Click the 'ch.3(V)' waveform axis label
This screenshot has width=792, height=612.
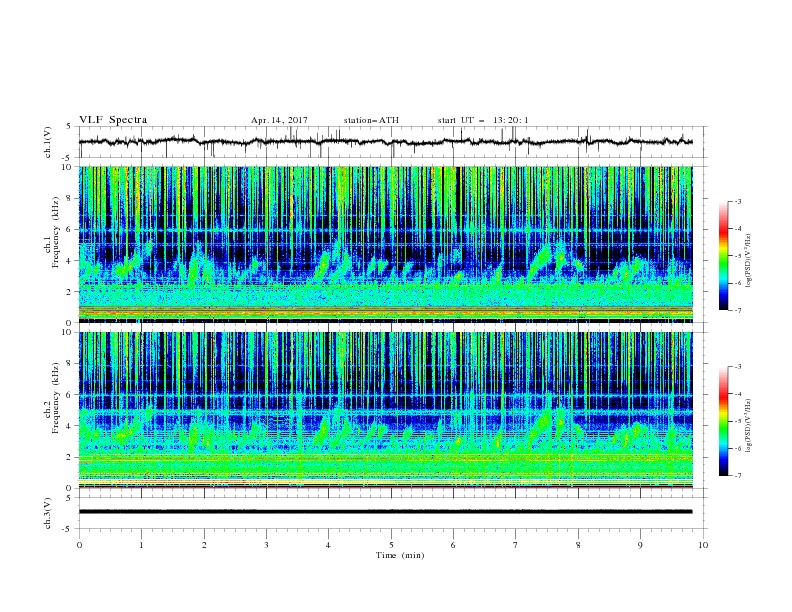click(x=48, y=513)
